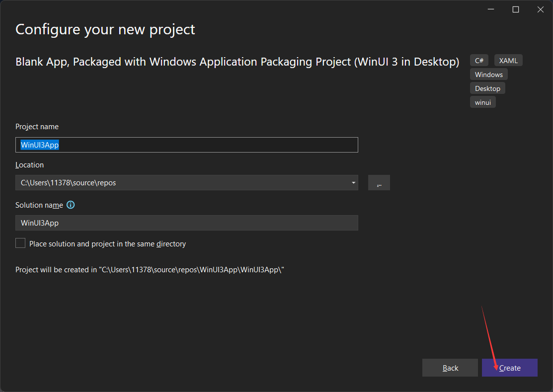Minimize the project configuration window
The image size is (553, 392).
click(x=490, y=9)
